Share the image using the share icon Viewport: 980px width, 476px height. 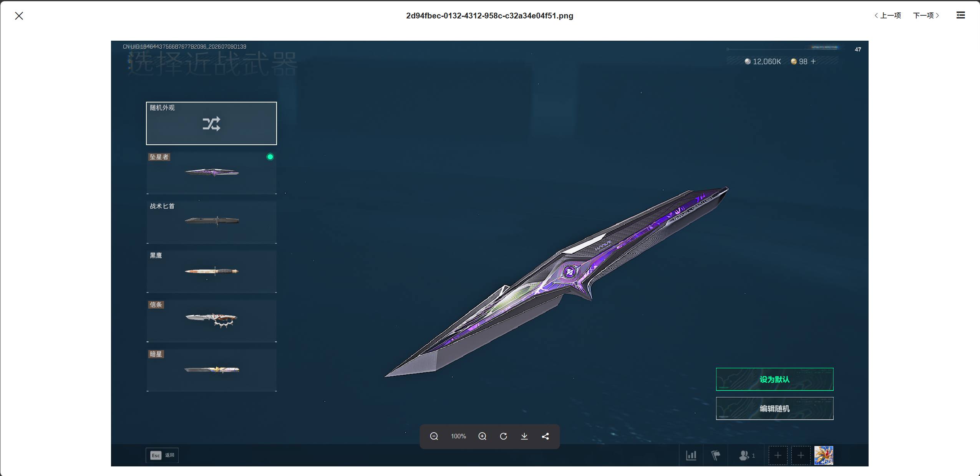tap(545, 436)
